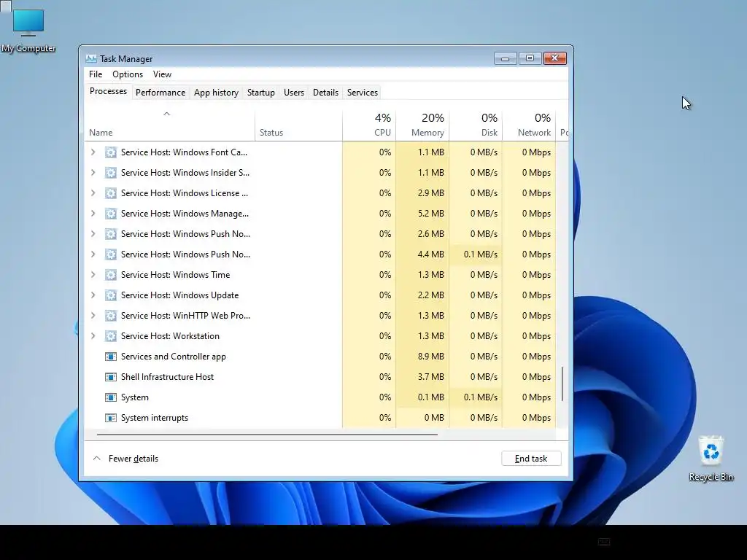Collapse view with Fewer details chevron

(97, 458)
